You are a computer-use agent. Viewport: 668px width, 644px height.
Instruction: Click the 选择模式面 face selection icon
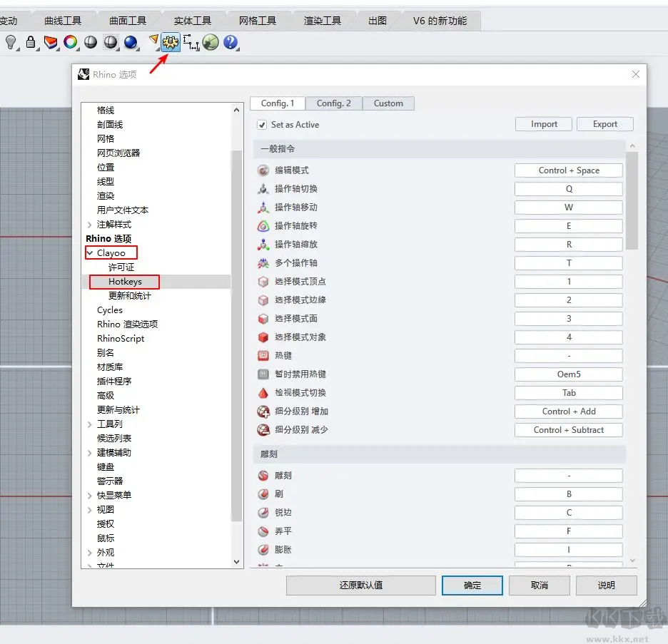click(x=263, y=318)
